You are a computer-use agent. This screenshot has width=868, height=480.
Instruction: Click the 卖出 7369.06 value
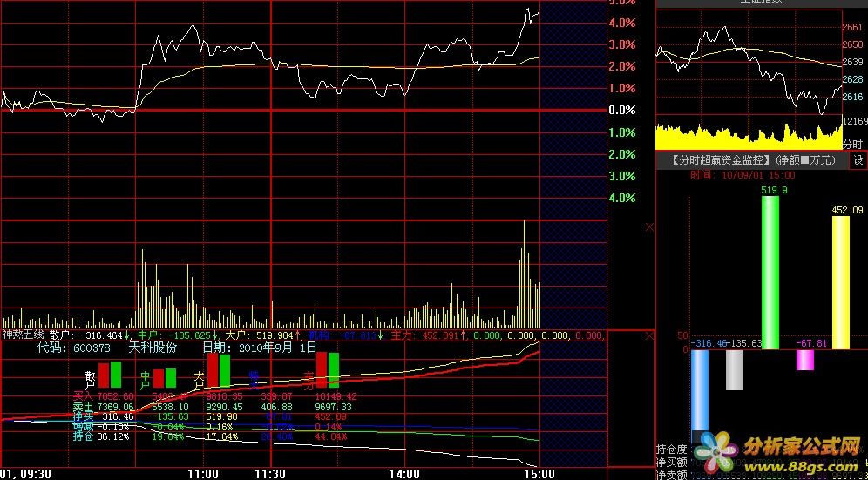(116, 407)
